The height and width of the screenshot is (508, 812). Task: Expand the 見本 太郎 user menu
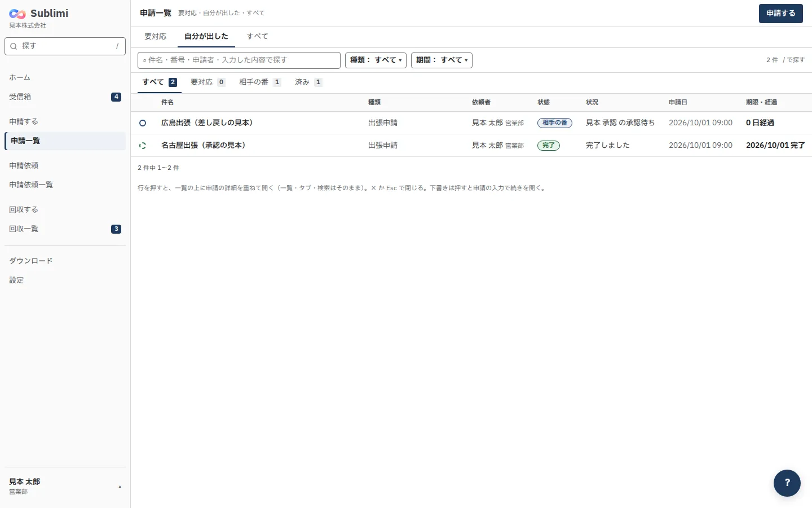65,486
